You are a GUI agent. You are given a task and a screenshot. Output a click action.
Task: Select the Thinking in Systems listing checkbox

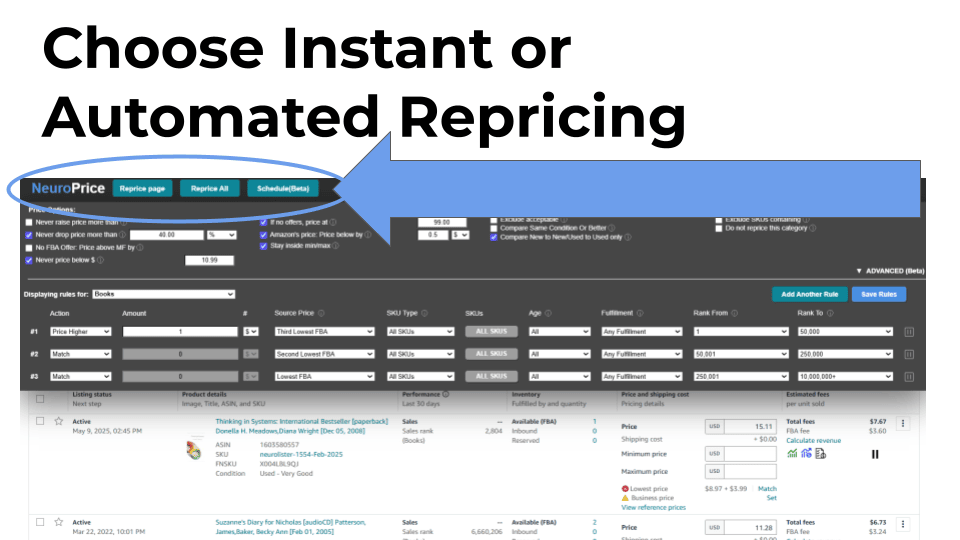(x=40, y=421)
